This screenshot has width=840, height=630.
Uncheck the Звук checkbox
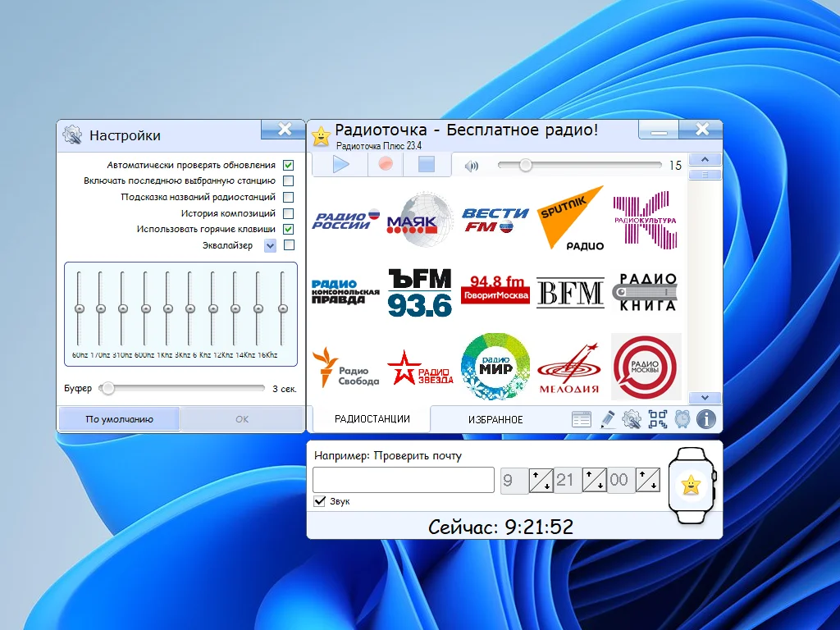click(x=320, y=501)
